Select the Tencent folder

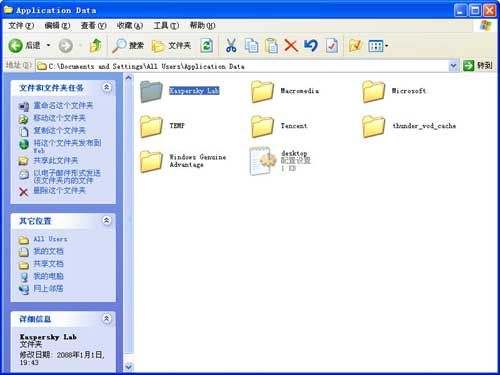click(x=279, y=126)
